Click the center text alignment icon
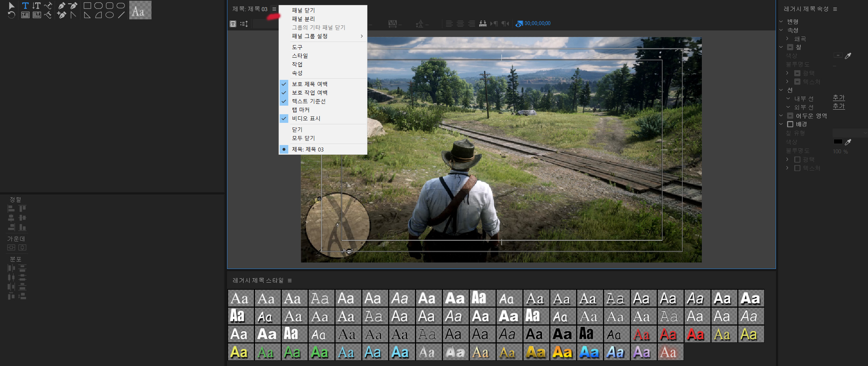The width and height of the screenshot is (868, 366). (460, 24)
